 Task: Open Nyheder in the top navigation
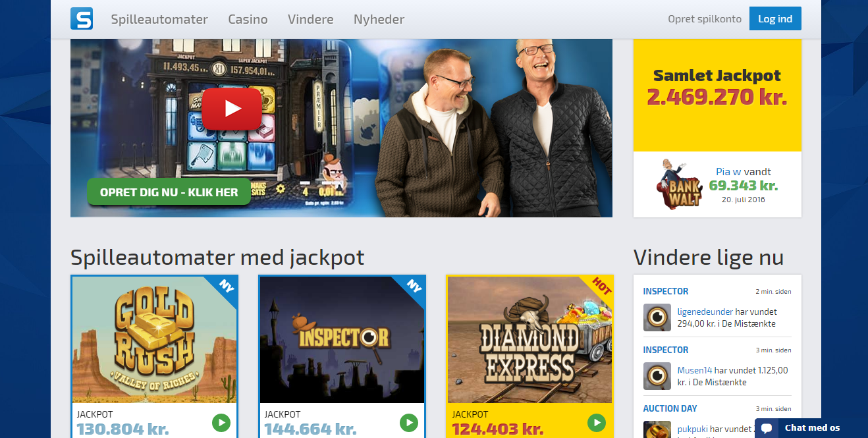pyautogui.click(x=379, y=19)
